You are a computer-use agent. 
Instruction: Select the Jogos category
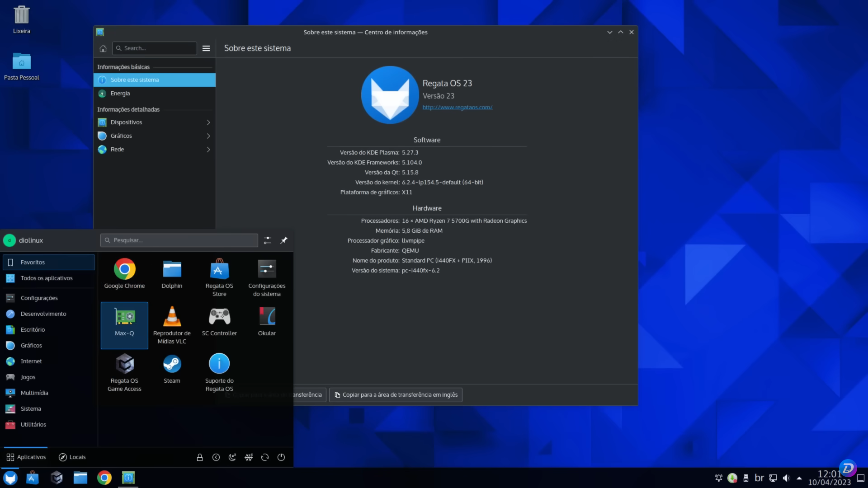pos(28,377)
